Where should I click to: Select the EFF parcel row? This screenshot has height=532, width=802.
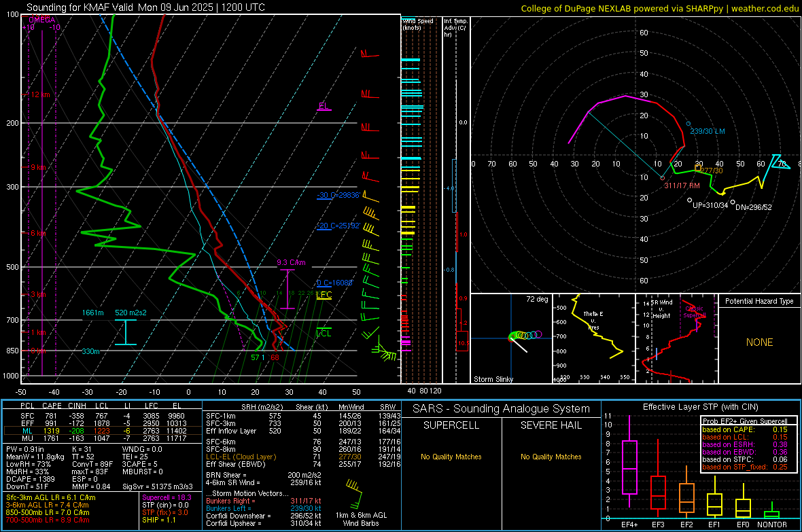pos(103,423)
